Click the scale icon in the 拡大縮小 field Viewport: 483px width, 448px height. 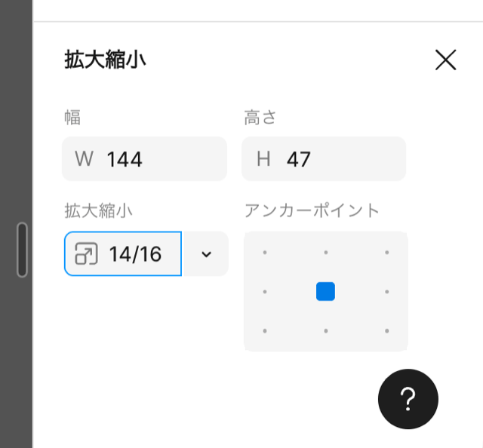pyautogui.click(x=87, y=254)
